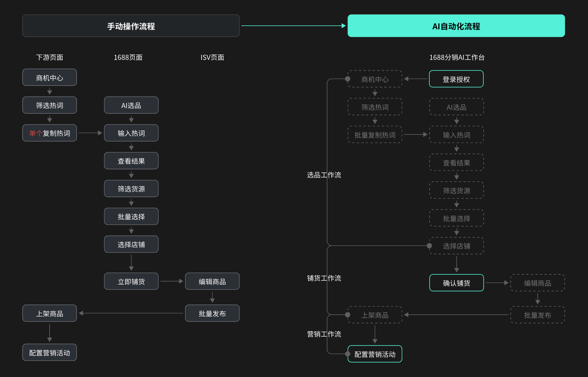Click solid 输入热词 box in manual flow

click(x=131, y=133)
